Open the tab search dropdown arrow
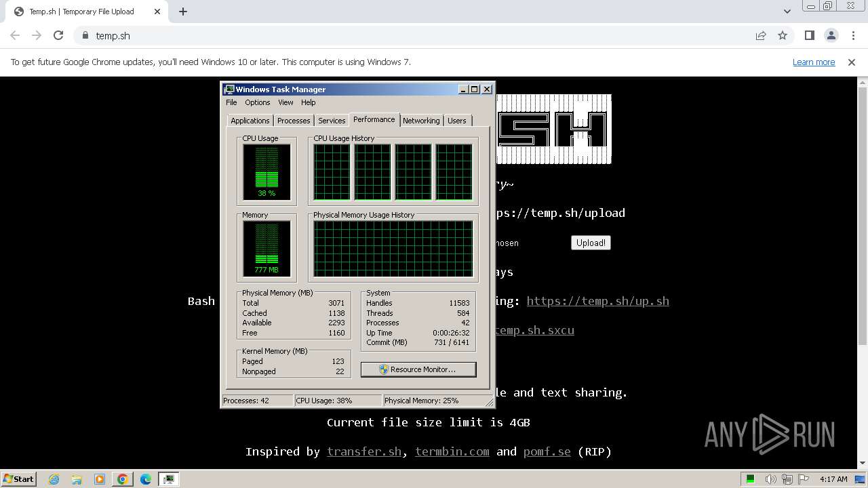Viewport: 868px width, 488px height. click(787, 12)
